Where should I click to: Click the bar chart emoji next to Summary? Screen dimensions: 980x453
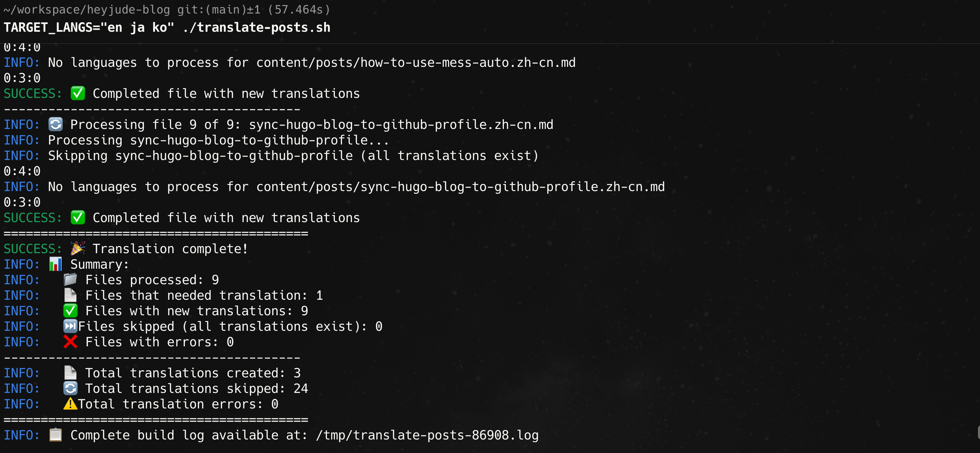55,264
